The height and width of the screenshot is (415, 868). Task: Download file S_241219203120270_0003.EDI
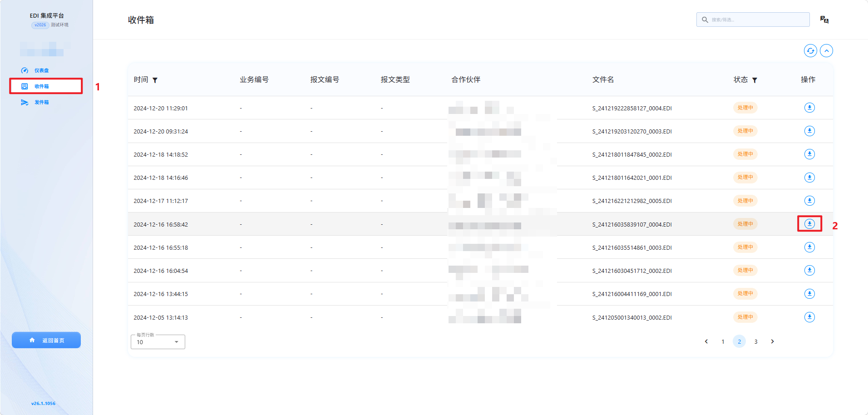click(809, 131)
